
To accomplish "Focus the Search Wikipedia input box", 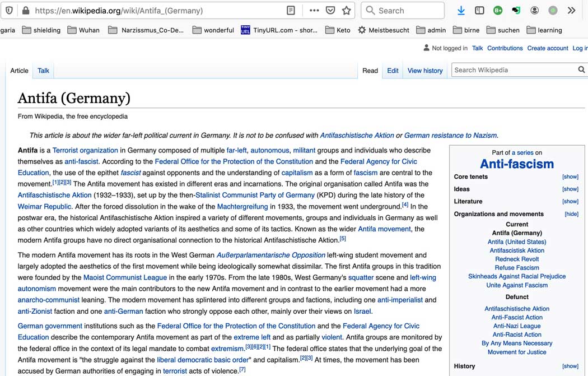I will 514,70.
